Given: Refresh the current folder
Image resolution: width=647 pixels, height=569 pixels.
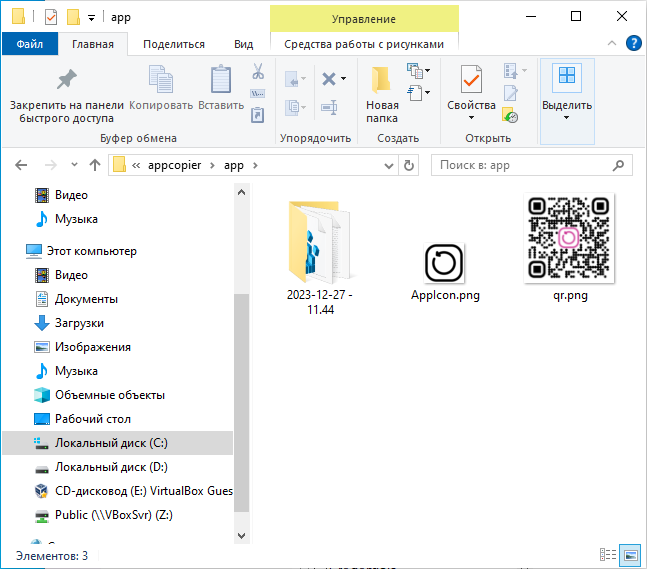Looking at the screenshot, I should coord(409,165).
